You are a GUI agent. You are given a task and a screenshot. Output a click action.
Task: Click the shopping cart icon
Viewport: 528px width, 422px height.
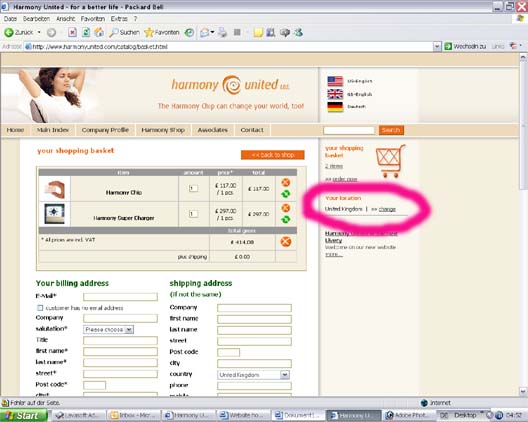(391, 161)
